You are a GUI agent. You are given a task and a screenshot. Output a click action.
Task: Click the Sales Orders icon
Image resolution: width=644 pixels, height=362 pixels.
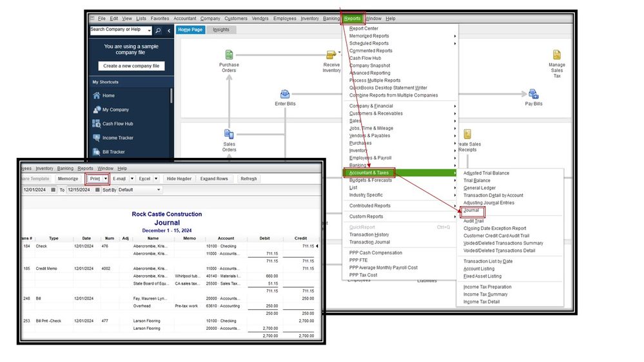tap(229, 134)
